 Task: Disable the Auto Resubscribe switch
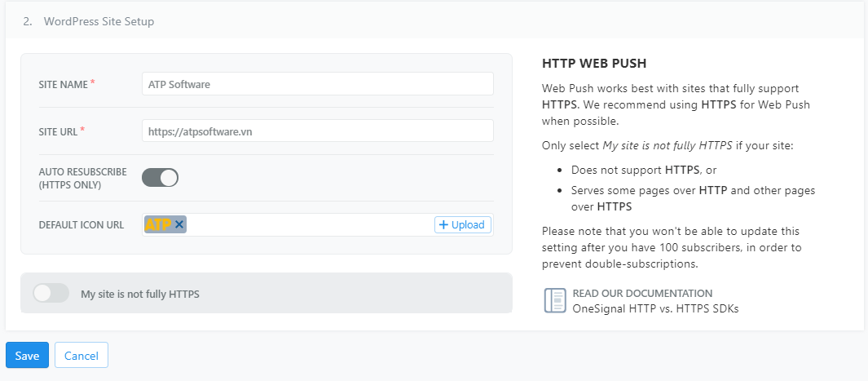160,178
